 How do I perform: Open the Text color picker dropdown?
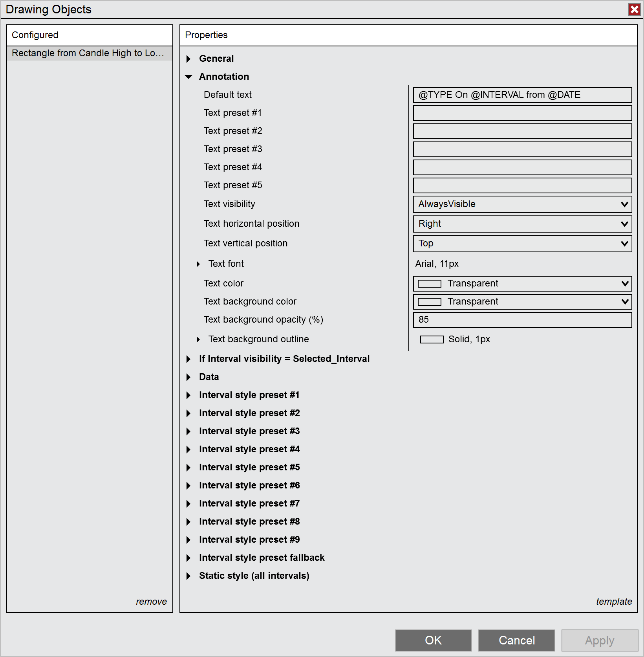tap(522, 284)
